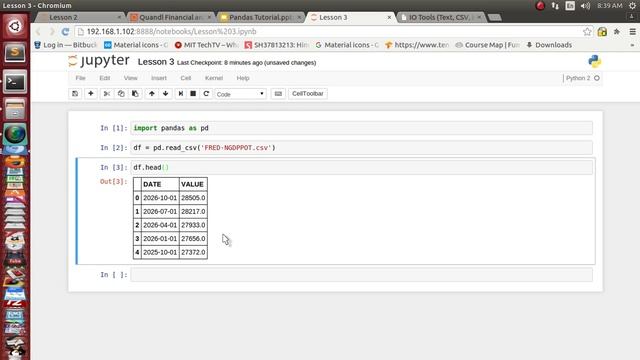640x360 pixels.
Task: Open the cell type Code dropdown
Action: click(240, 94)
